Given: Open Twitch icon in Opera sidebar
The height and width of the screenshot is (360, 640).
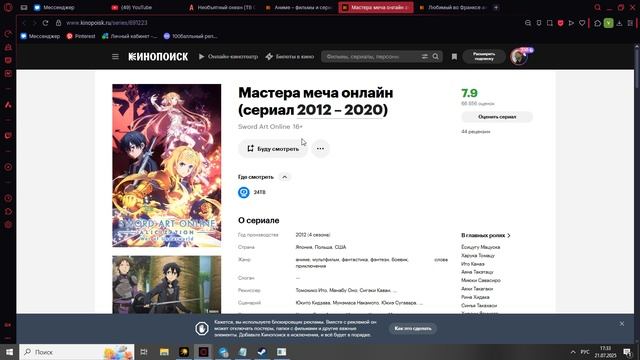Looking at the screenshot, I should coord(8,136).
